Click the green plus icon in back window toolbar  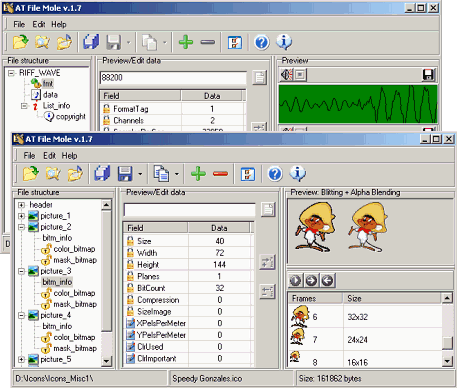click(186, 42)
